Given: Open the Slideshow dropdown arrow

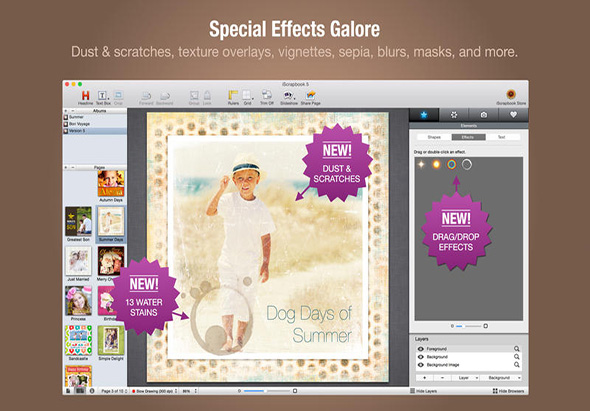Looking at the screenshot, I should (x=295, y=99).
